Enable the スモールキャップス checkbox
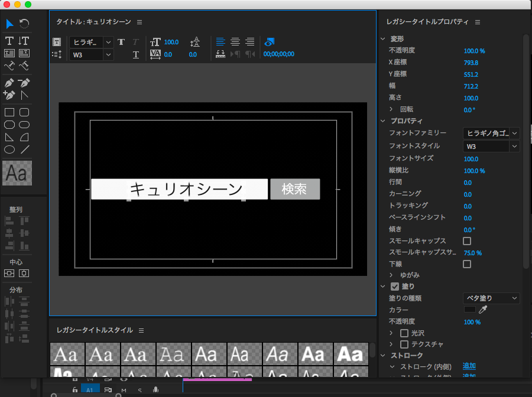 467,241
